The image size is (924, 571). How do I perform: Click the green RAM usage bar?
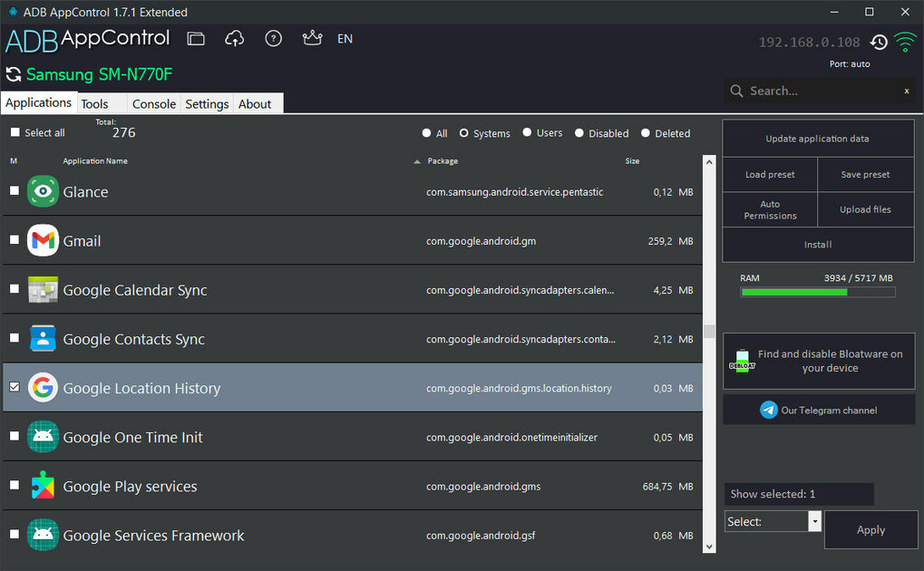[x=794, y=292]
